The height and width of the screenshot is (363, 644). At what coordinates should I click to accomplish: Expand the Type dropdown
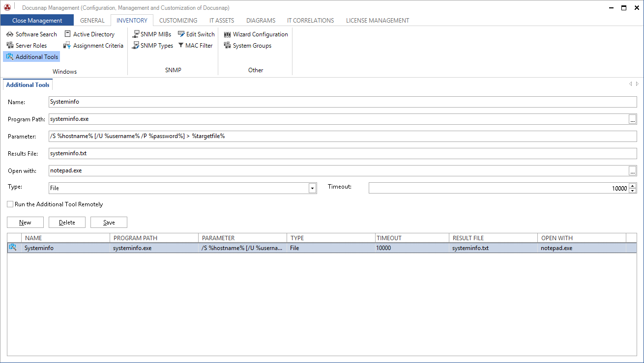click(312, 188)
